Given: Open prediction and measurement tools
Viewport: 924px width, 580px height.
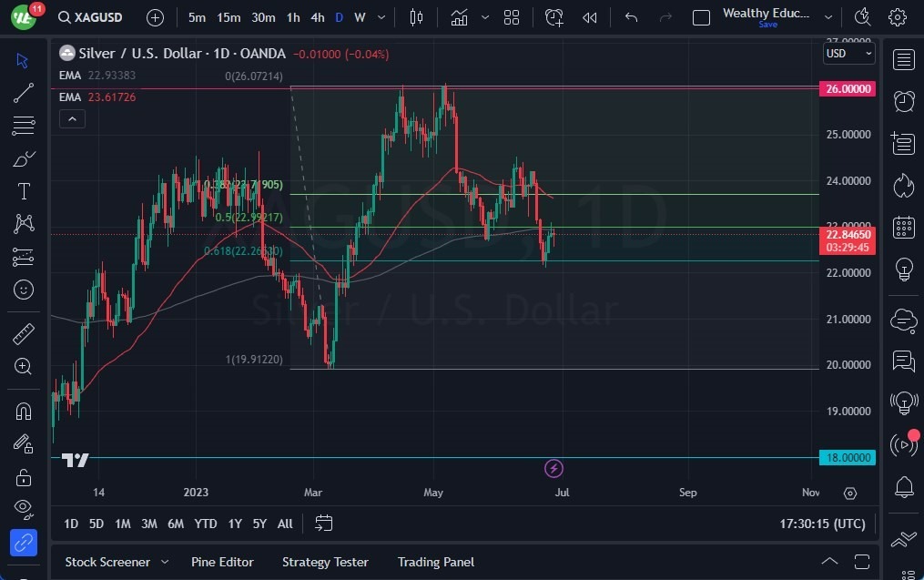Looking at the screenshot, I should pos(24,257).
